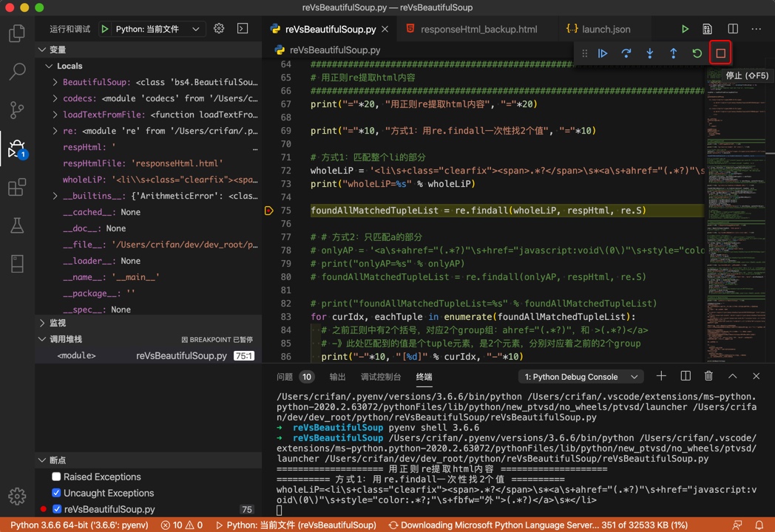The height and width of the screenshot is (532, 775).
Task: Click the Python: 当前文件 debug status item
Action: (x=296, y=525)
